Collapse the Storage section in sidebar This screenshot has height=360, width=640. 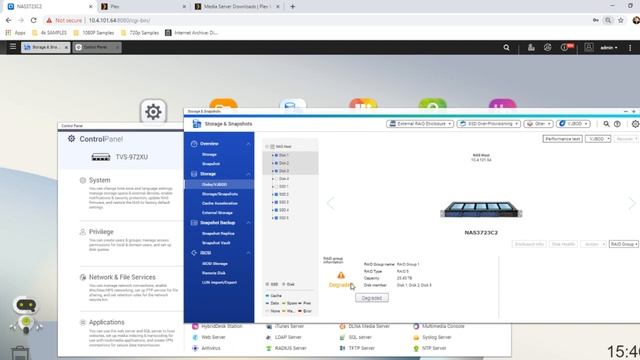[x=248, y=174]
